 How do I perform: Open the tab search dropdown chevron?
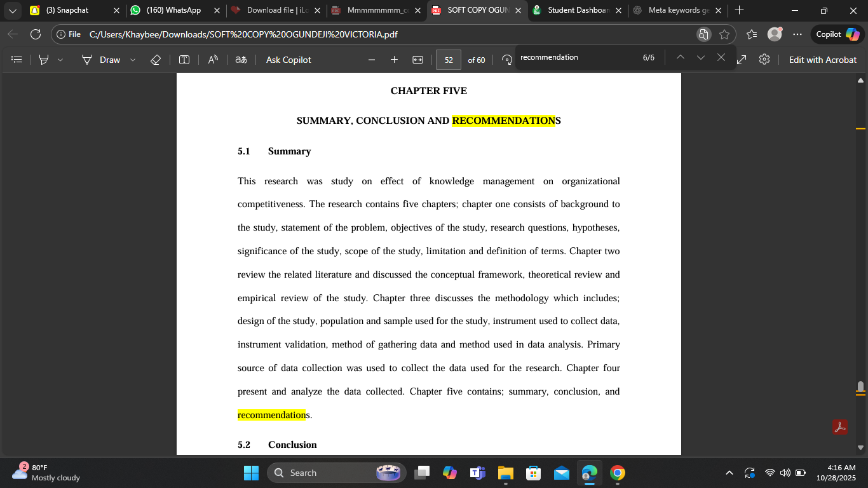click(13, 10)
